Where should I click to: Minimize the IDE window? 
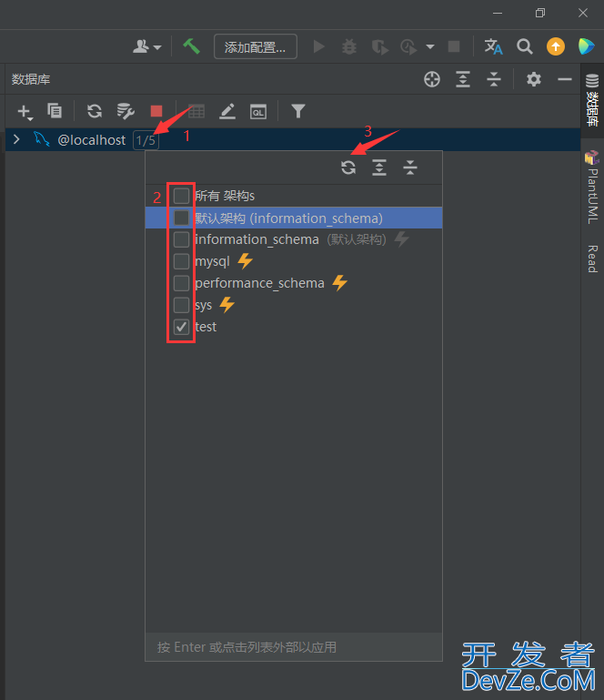(498, 14)
